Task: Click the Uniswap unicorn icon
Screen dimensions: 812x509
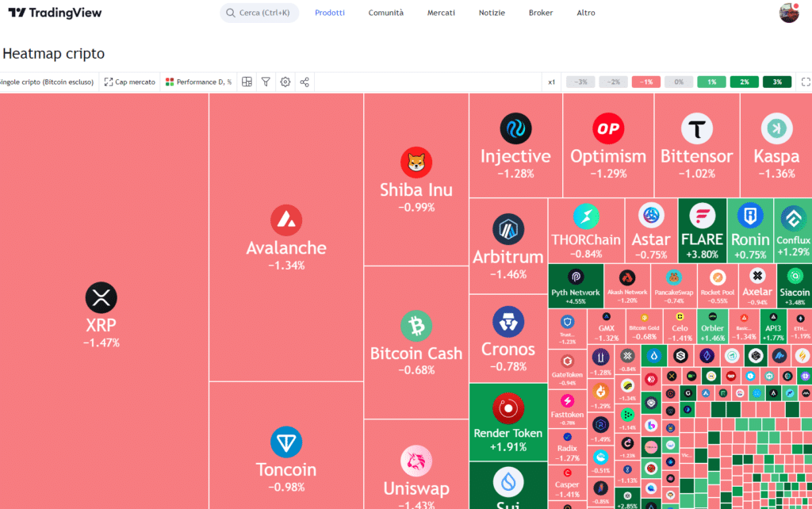Action: coord(416,461)
